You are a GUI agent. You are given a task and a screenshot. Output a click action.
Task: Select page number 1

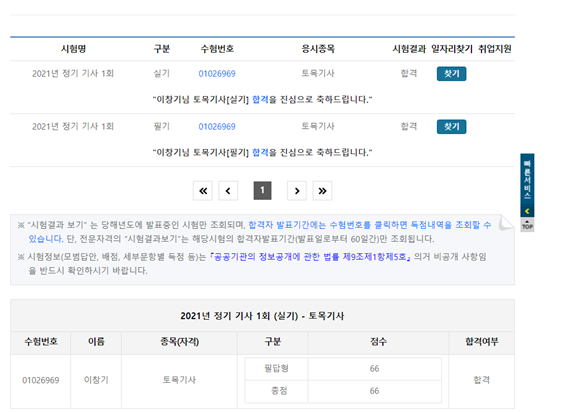pos(263,191)
